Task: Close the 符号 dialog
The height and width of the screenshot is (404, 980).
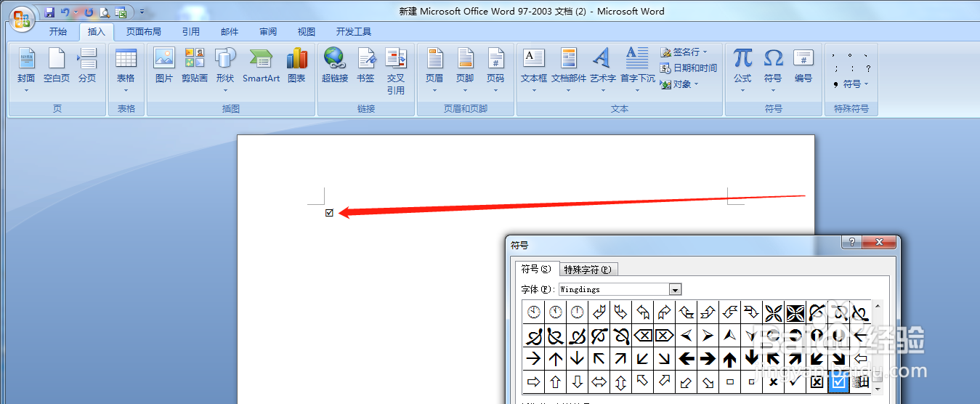Action: [x=880, y=243]
